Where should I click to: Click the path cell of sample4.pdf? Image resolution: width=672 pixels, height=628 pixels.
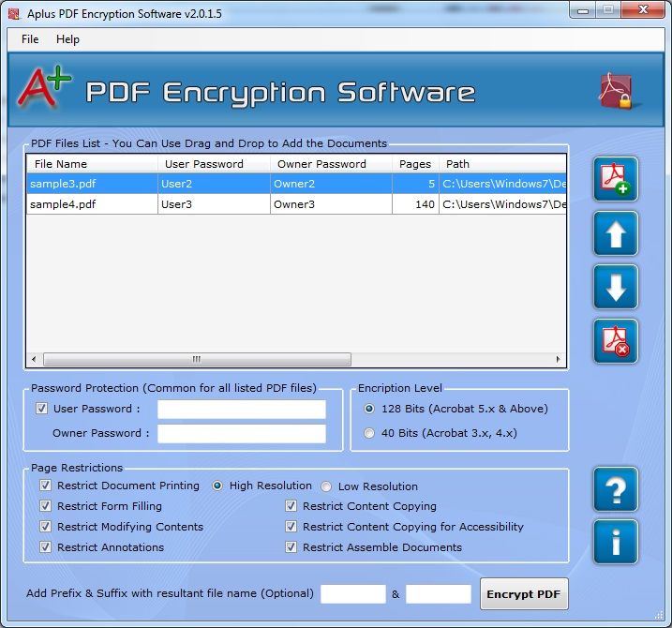point(502,204)
